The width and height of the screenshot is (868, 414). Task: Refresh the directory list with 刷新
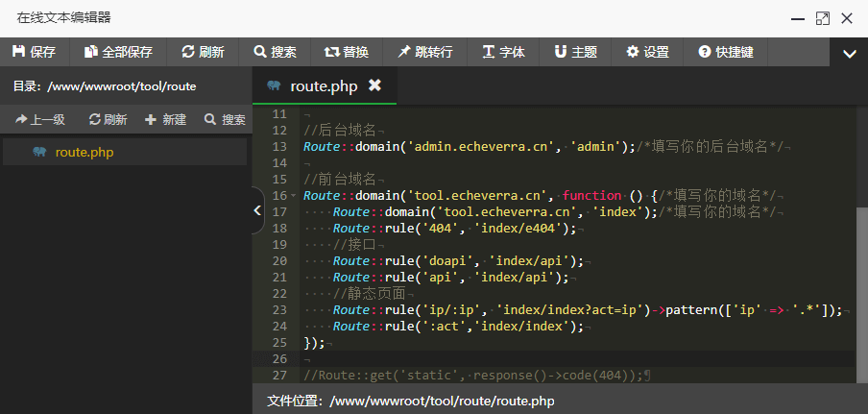tap(108, 119)
